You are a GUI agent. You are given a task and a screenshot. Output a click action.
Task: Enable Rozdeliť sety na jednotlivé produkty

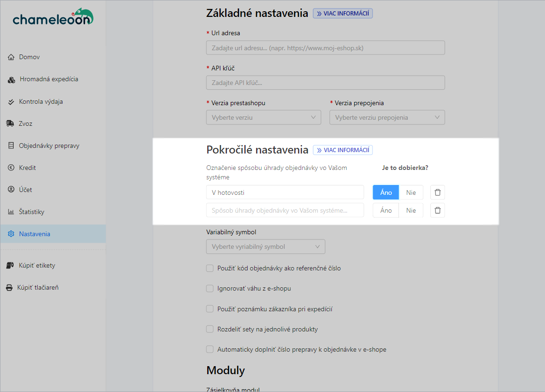pos(210,329)
